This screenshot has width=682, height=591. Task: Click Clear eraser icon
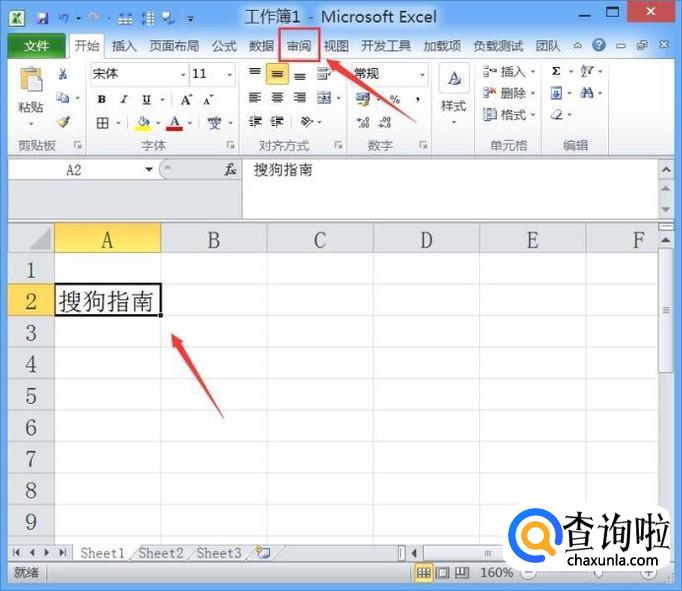557,115
